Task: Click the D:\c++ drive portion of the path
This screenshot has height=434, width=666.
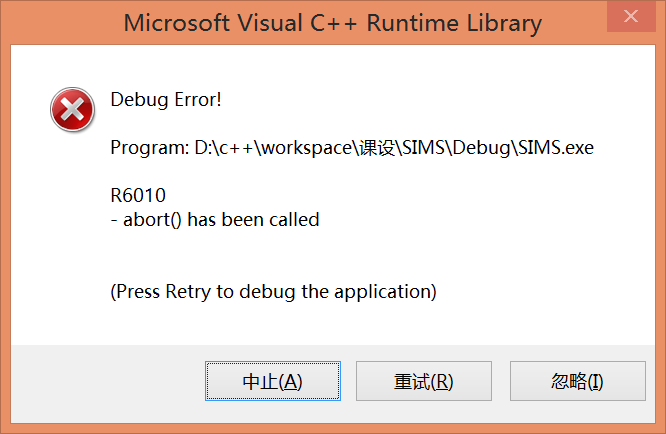Action: point(224,148)
